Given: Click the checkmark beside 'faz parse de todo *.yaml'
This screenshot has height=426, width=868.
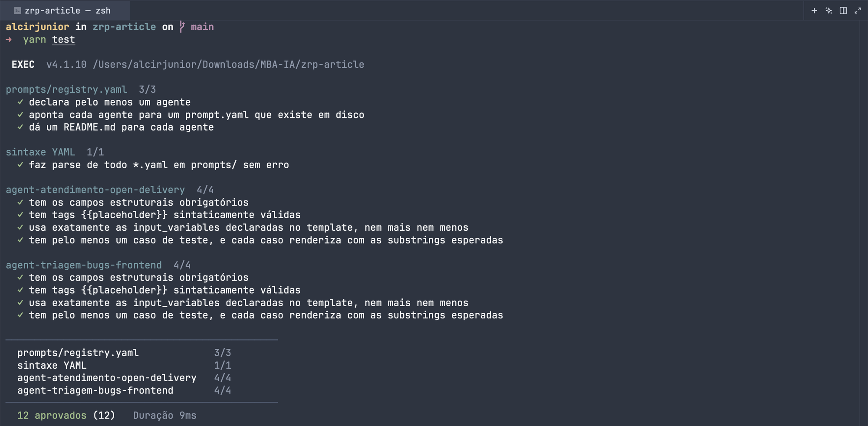Looking at the screenshot, I should pos(20,165).
